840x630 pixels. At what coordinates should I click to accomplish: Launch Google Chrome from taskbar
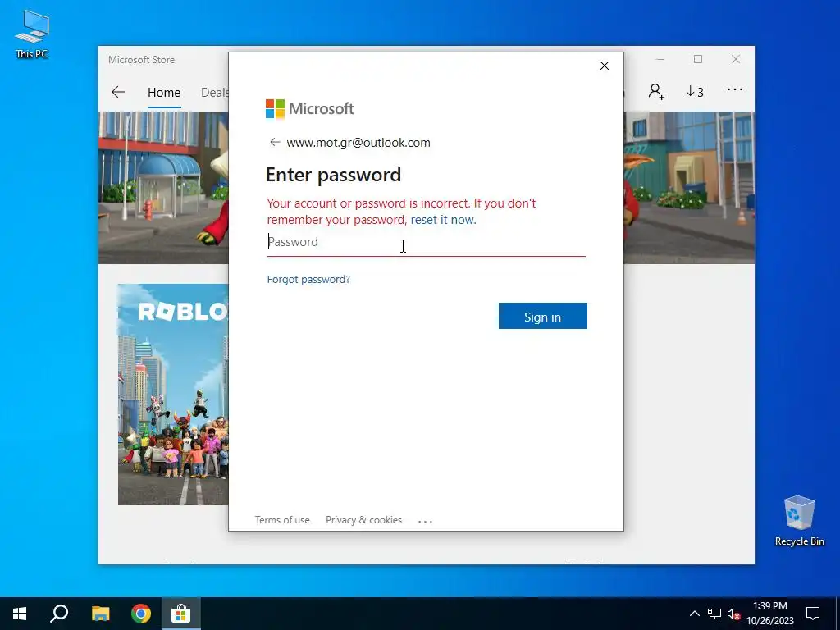pyautogui.click(x=141, y=614)
